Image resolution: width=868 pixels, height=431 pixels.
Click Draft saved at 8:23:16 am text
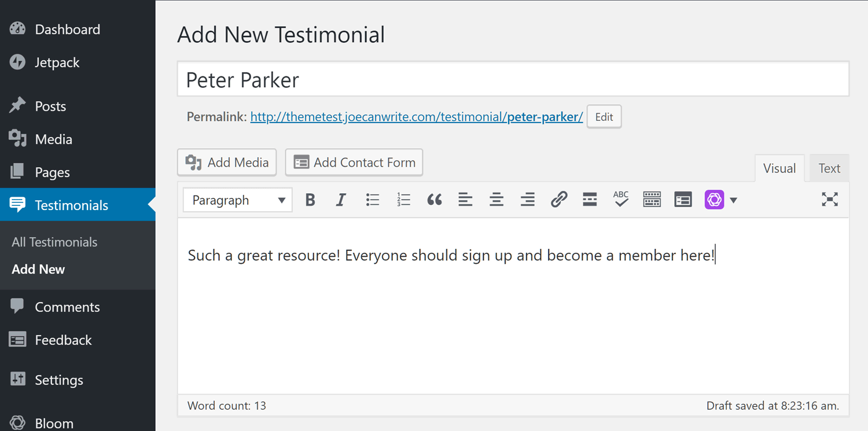[773, 406]
